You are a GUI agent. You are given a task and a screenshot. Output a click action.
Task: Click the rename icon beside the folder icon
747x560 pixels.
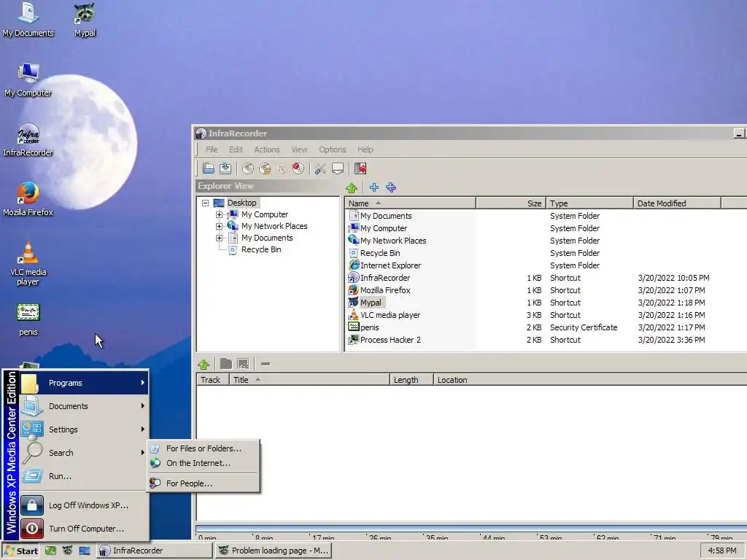coord(243,365)
